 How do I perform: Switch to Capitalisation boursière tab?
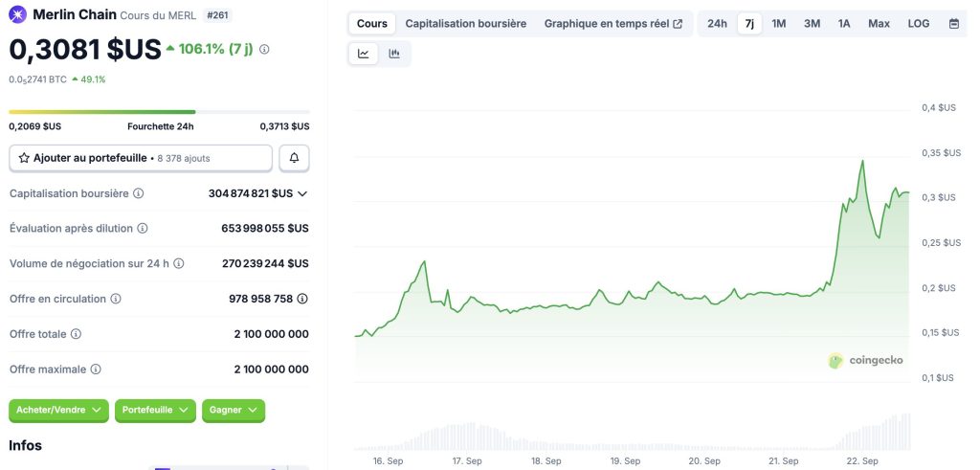465,23
